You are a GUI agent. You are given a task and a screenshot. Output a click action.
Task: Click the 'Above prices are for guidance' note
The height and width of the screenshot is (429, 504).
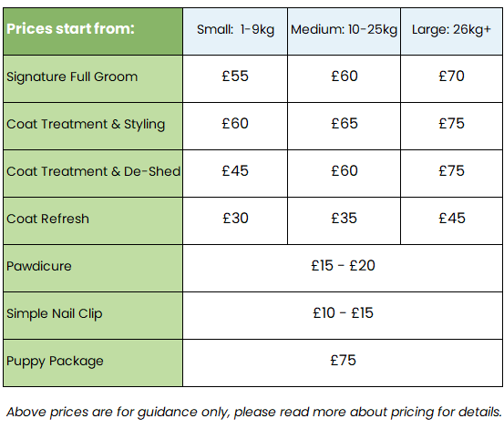(x=254, y=412)
